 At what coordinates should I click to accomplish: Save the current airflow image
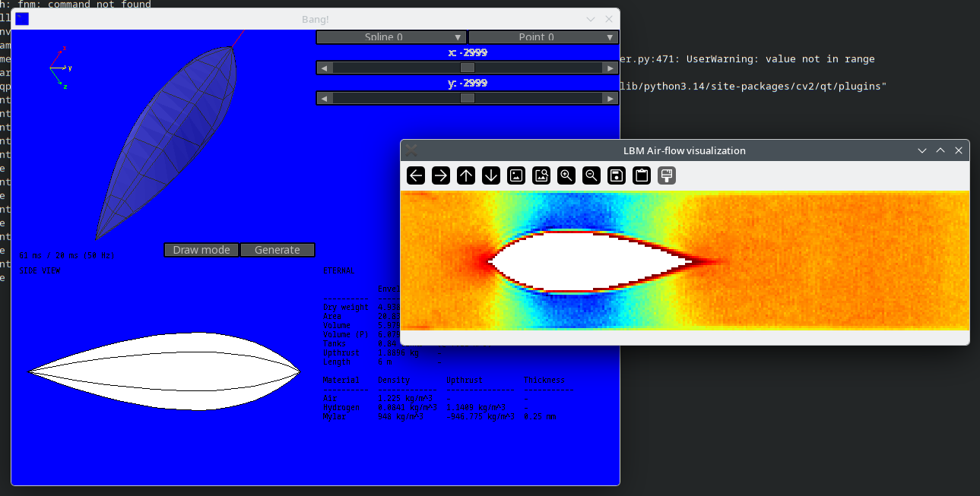pyautogui.click(x=617, y=175)
